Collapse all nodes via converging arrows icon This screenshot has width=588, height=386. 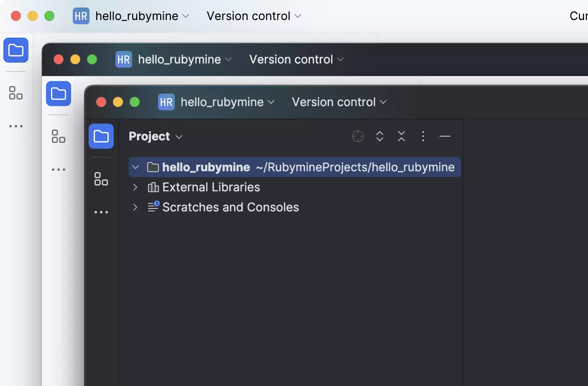point(401,136)
